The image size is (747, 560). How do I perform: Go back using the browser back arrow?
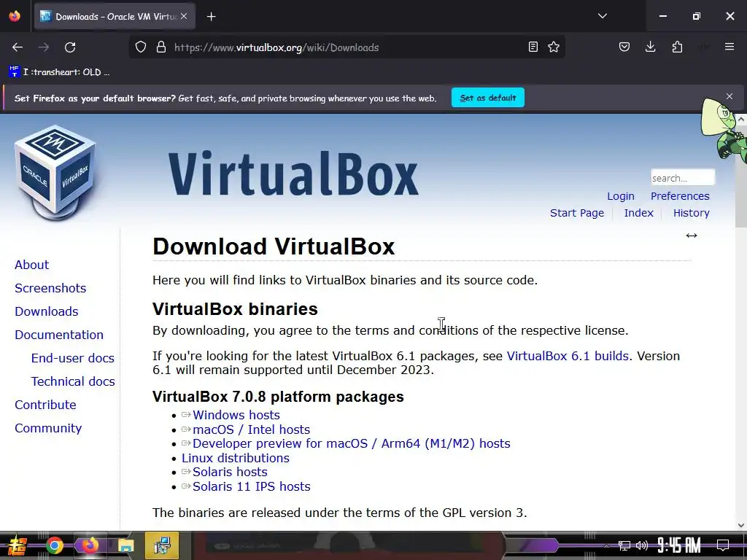18,47
